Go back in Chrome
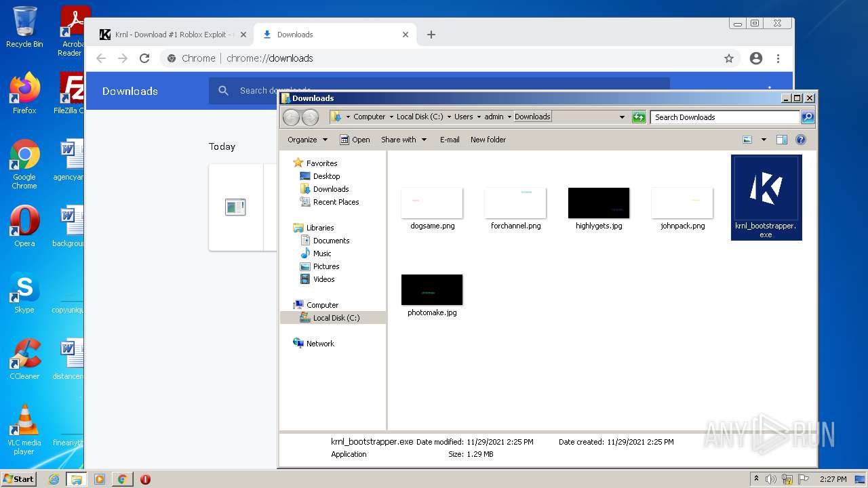The image size is (868, 488). pyautogui.click(x=101, y=58)
